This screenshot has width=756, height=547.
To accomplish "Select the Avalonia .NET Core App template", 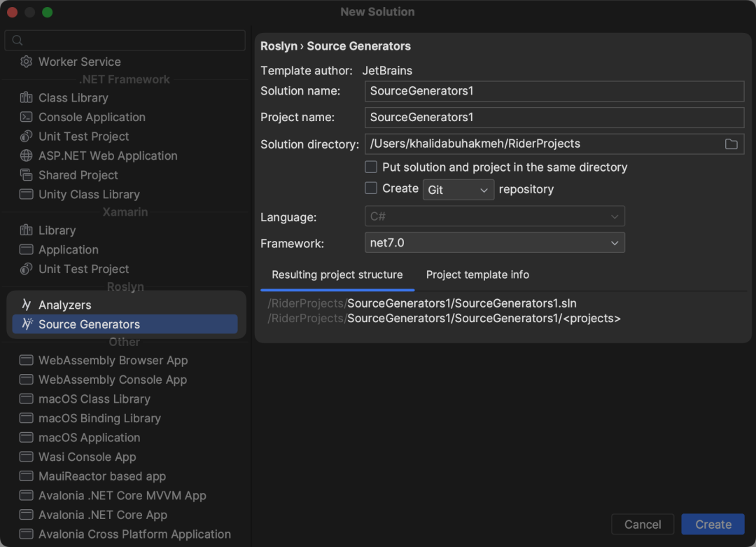I will pyautogui.click(x=103, y=515).
